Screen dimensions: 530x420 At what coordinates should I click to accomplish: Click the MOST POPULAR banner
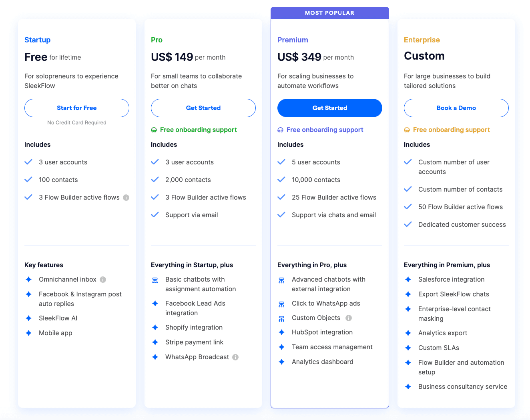click(x=330, y=13)
